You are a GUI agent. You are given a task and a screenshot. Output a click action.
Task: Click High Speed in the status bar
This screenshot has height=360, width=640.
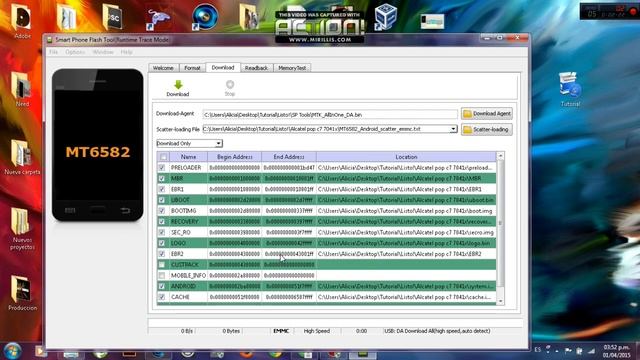click(x=317, y=331)
